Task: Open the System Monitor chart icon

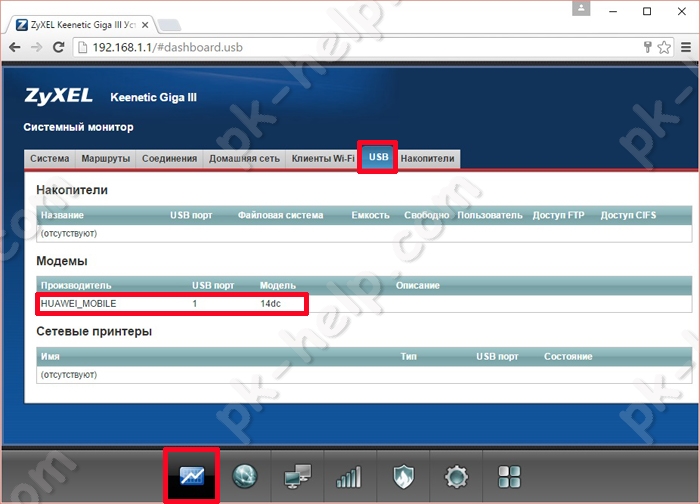Action: [192, 476]
